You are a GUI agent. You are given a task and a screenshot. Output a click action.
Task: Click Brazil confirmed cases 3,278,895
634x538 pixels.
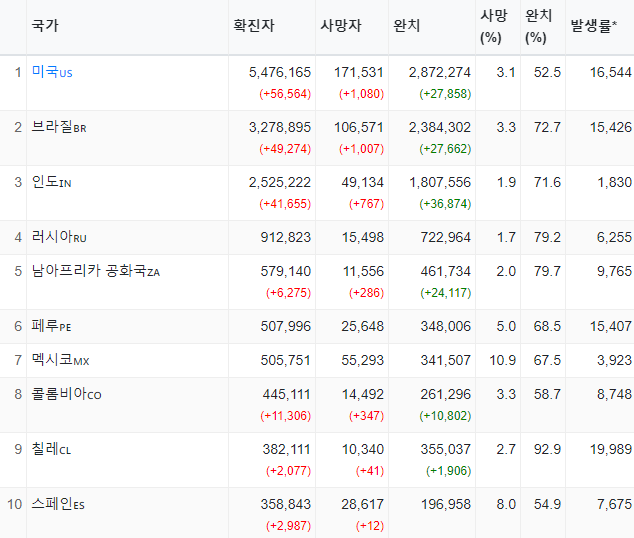(280, 127)
